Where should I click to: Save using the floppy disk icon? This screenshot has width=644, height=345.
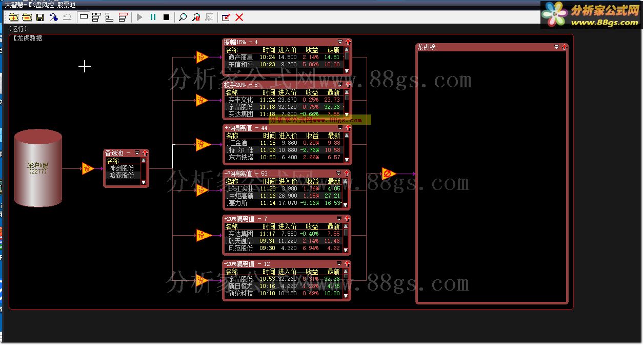coord(40,17)
